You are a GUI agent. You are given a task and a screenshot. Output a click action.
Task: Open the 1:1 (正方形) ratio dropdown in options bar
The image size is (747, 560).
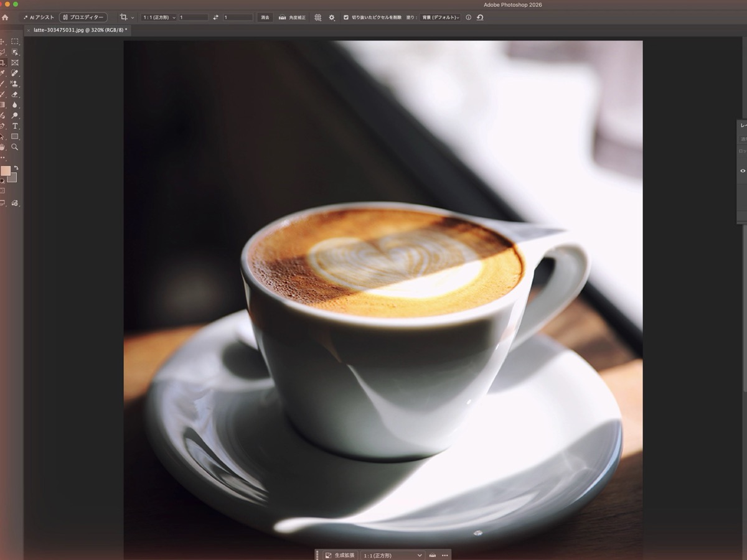point(159,17)
